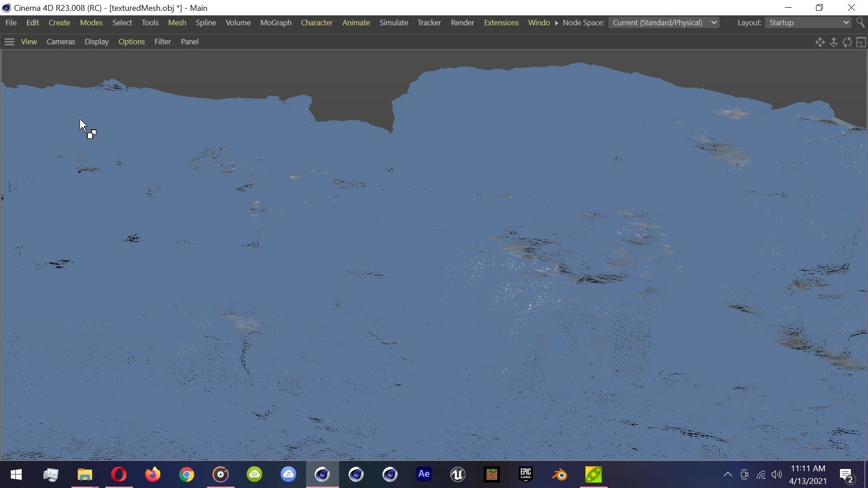868x488 pixels.
Task: Click in the 3D viewport mesh area
Action: coord(434,271)
